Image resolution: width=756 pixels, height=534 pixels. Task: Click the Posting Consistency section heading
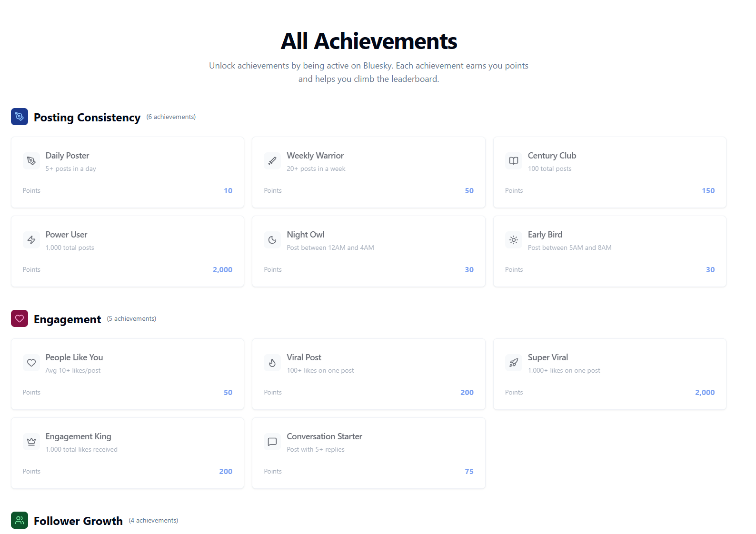pyautogui.click(x=87, y=117)
